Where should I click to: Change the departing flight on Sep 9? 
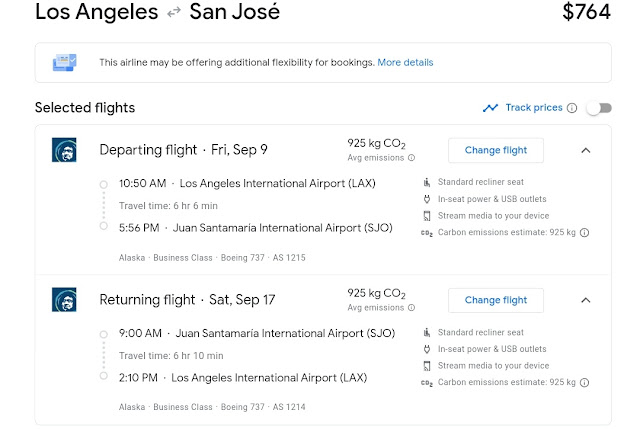coord(495,150)
